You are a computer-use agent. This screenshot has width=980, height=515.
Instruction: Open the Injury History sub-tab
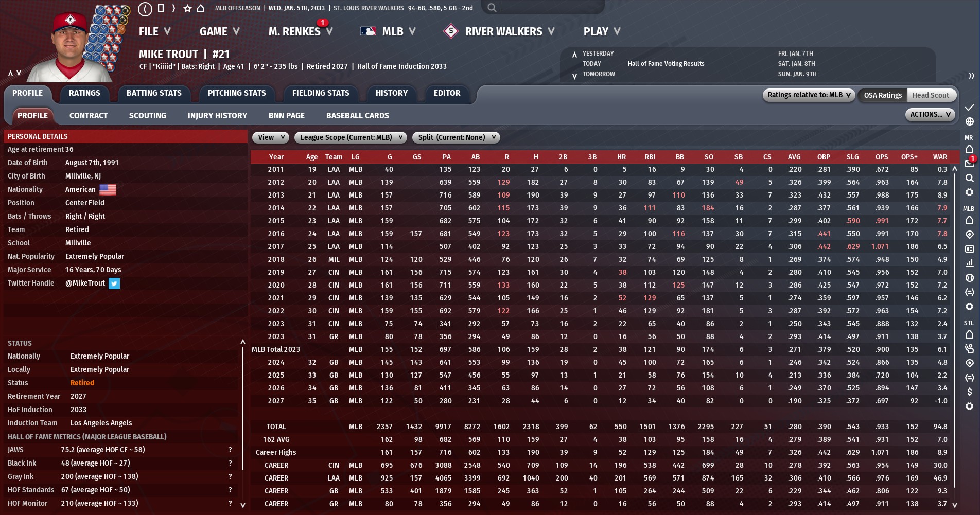click(217, 116)
